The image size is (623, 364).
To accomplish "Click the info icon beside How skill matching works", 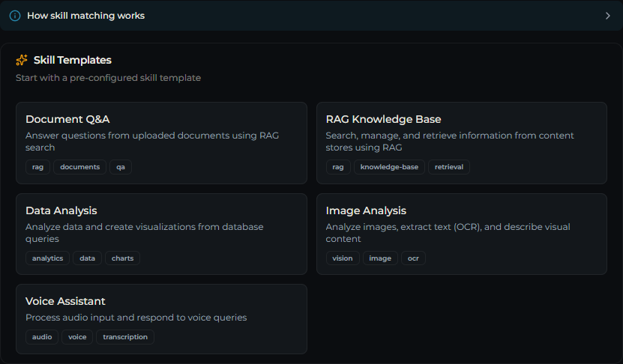I will coord(15,16).
